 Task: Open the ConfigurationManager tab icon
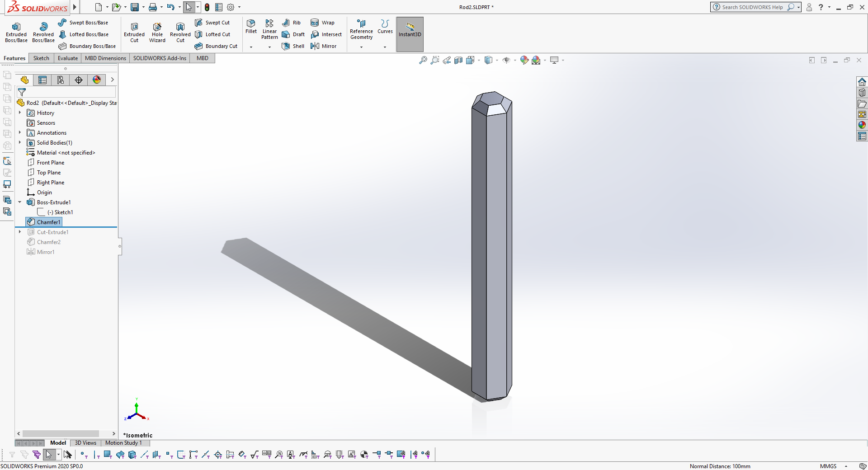61,80
